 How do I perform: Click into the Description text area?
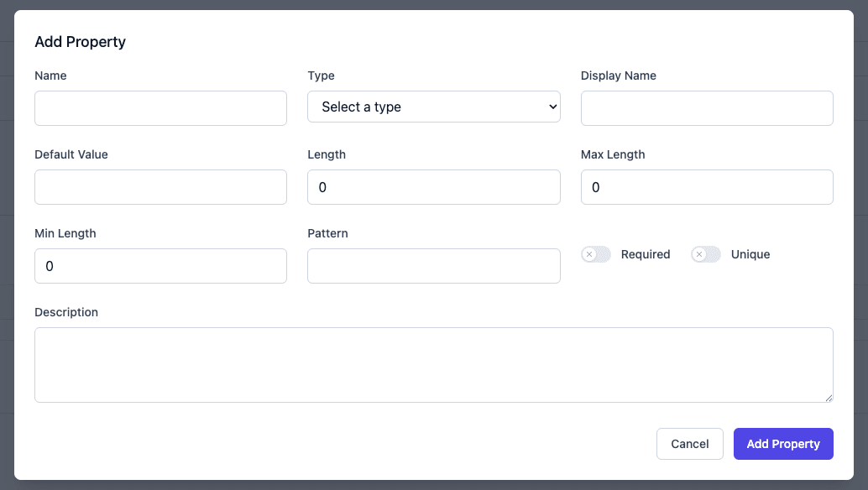click(x=433, y=364)
